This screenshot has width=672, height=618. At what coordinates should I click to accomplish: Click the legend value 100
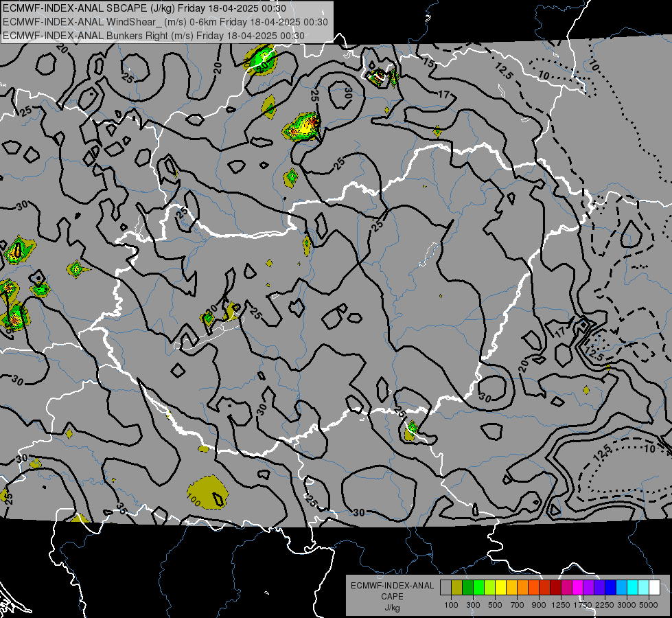(451, 605)
